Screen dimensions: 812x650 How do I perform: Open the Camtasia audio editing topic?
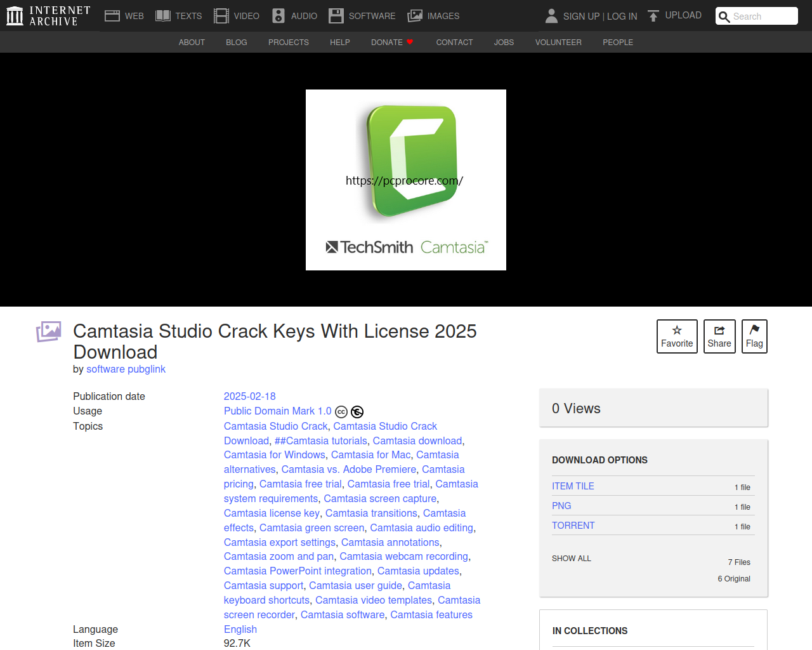pyautogui.click(x=422, y=528)
